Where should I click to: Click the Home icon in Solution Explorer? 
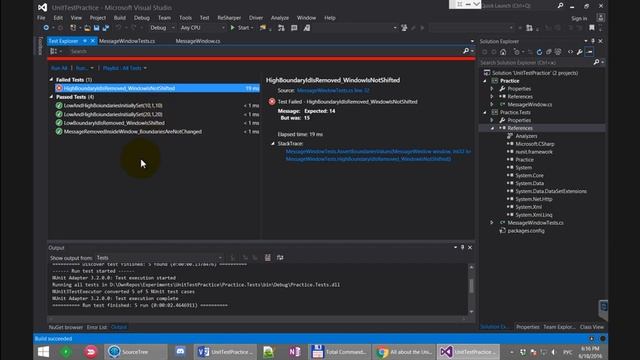(x=503, y=52)
